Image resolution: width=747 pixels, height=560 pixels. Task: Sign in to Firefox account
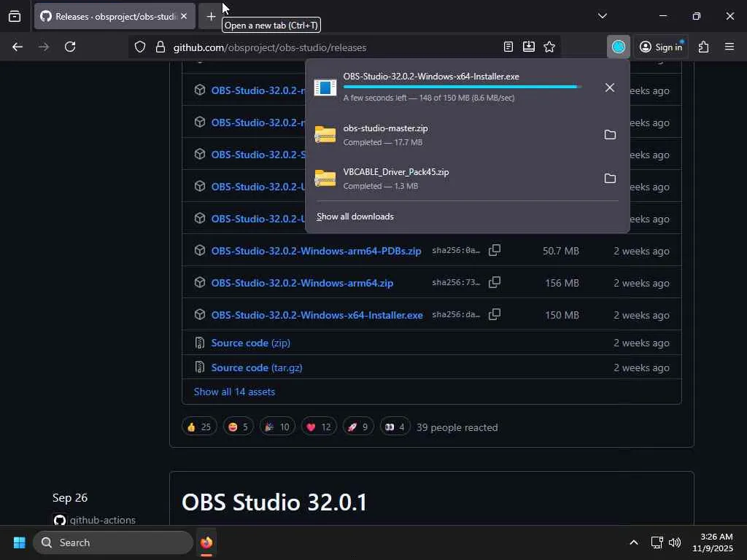(x=661, y=47)
